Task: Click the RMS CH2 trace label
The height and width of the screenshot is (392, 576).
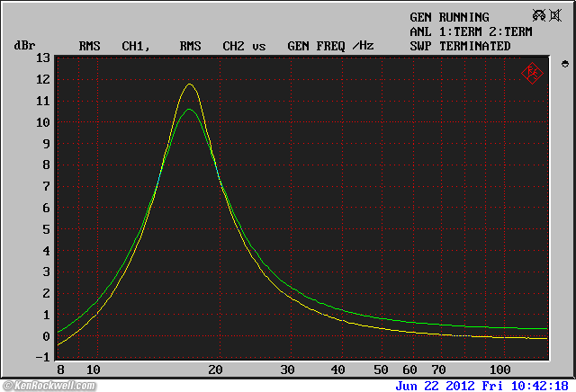Action: (x=212, y=45)
